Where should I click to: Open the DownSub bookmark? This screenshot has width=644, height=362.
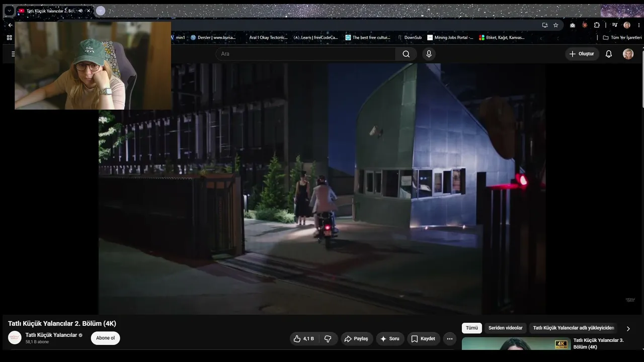(410, 38)
